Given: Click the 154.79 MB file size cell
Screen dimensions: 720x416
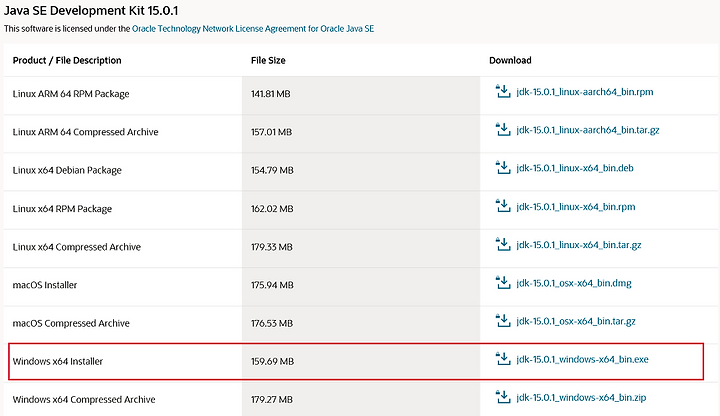Looking at the screenshot, I should click(361, 171).
